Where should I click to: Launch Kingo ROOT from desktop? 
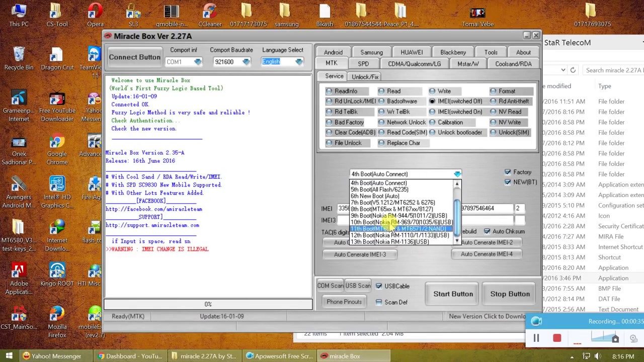57,275
